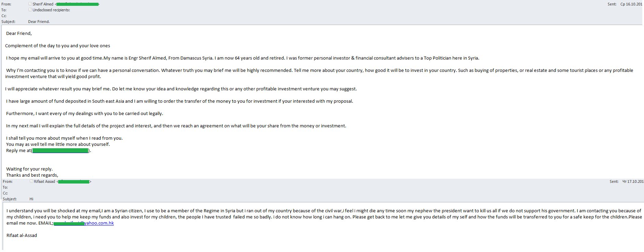Click presence indicator beside Undisclosed recipients
The width and height of the screenshot is (644, 252).
click(x=30, y=10)
